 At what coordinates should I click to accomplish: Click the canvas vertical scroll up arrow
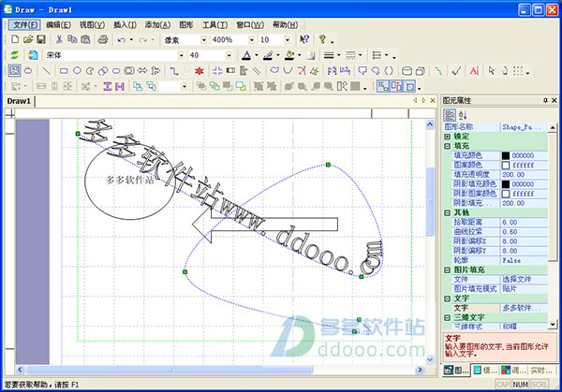coord(430,124)
